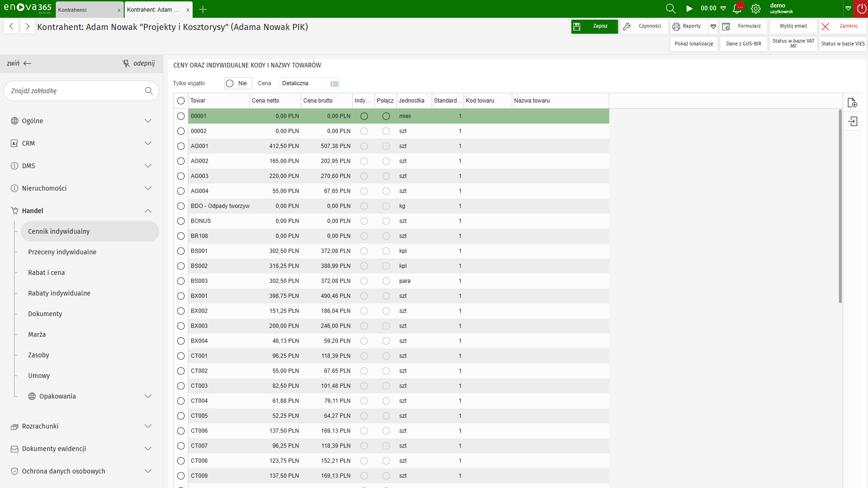Click the add new record icon beside table
The image size is (868, 488).
click(x=852, y=103)
